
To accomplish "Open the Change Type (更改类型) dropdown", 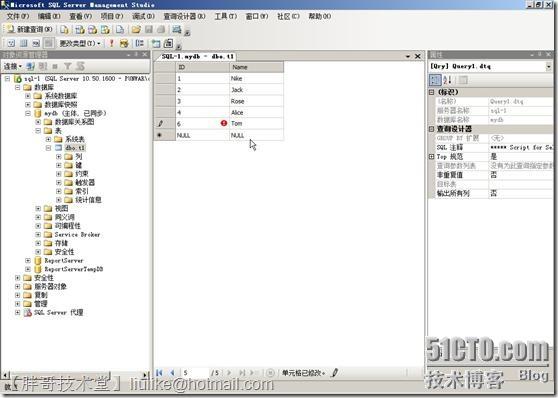I will (x=80, y=43).
